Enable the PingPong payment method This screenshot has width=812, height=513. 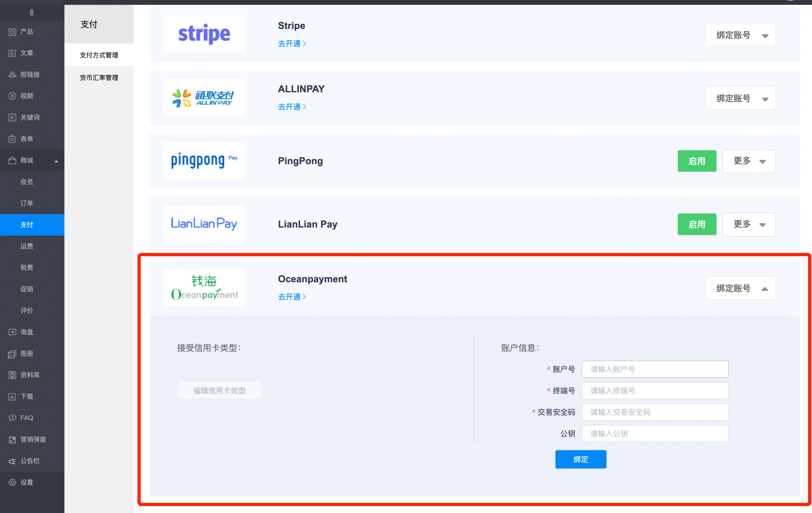pyautogui.click(x=697, y=161)
